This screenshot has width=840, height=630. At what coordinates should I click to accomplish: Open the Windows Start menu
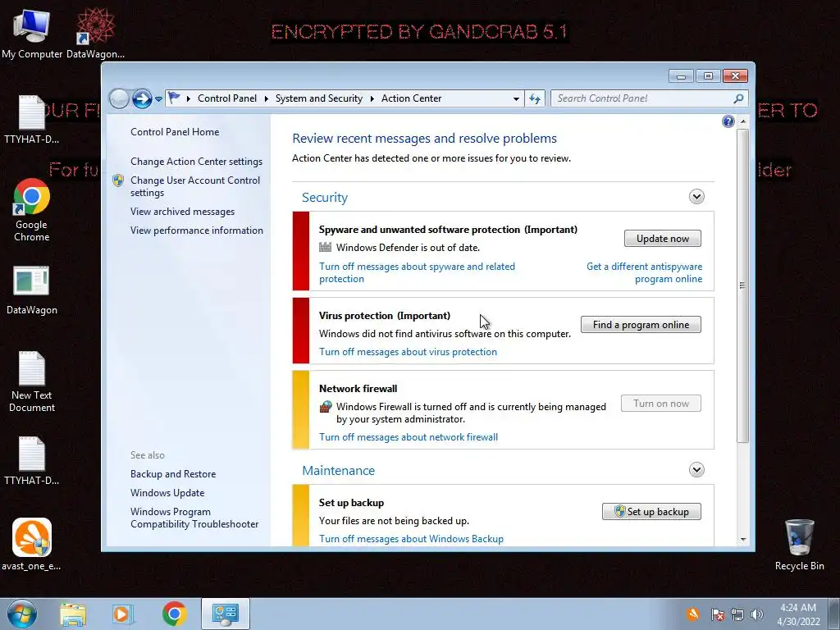(x=22, y=614)
